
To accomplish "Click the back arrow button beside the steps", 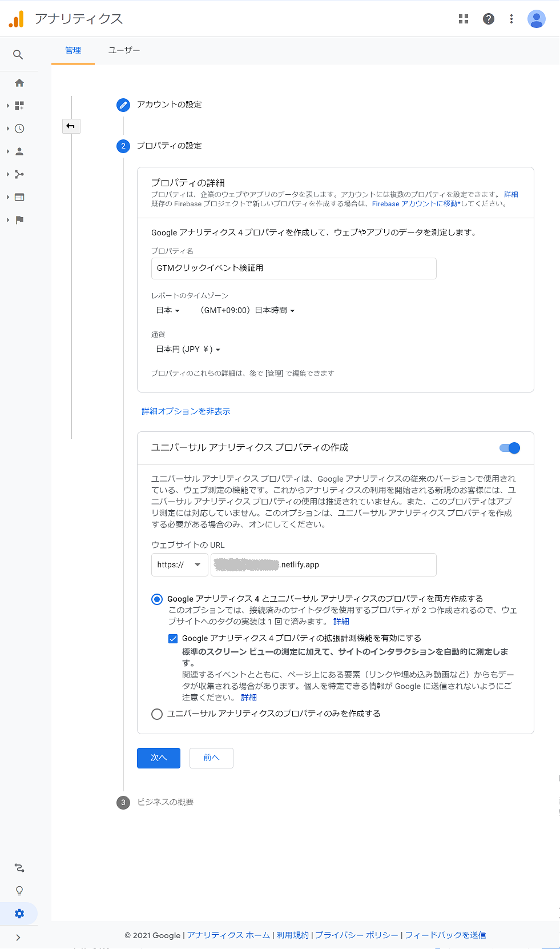I will point(71,126).
